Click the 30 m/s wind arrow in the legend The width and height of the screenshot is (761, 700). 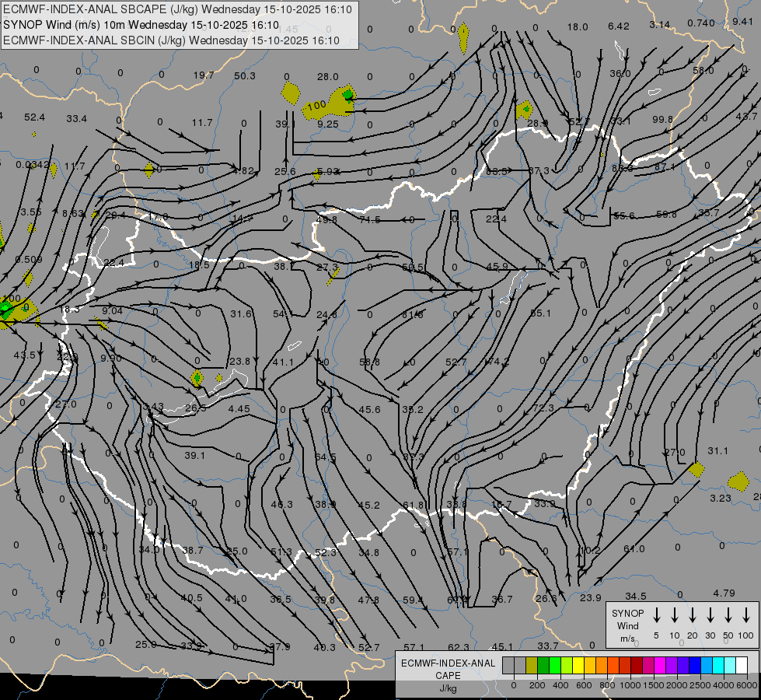coord(710,614)
